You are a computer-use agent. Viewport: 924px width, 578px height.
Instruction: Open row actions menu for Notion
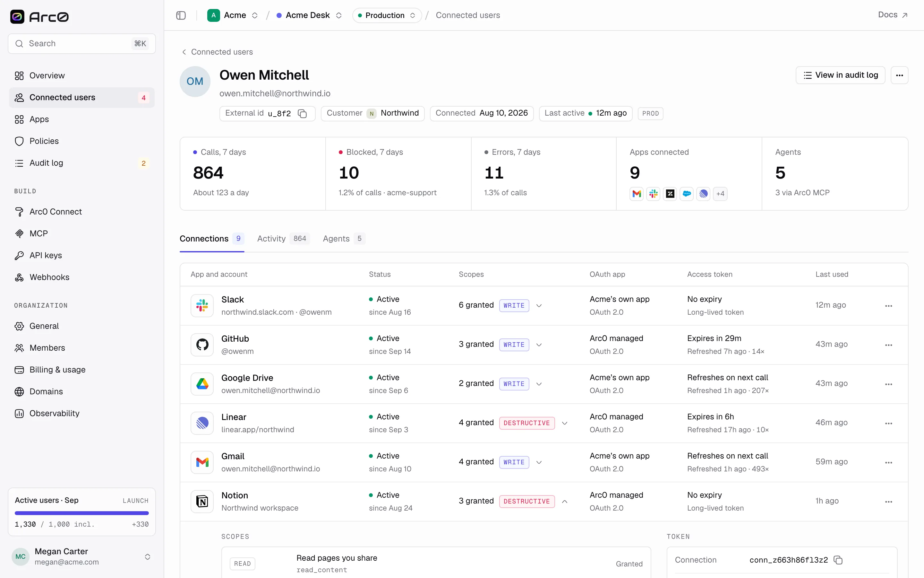(x=888, y=502)
